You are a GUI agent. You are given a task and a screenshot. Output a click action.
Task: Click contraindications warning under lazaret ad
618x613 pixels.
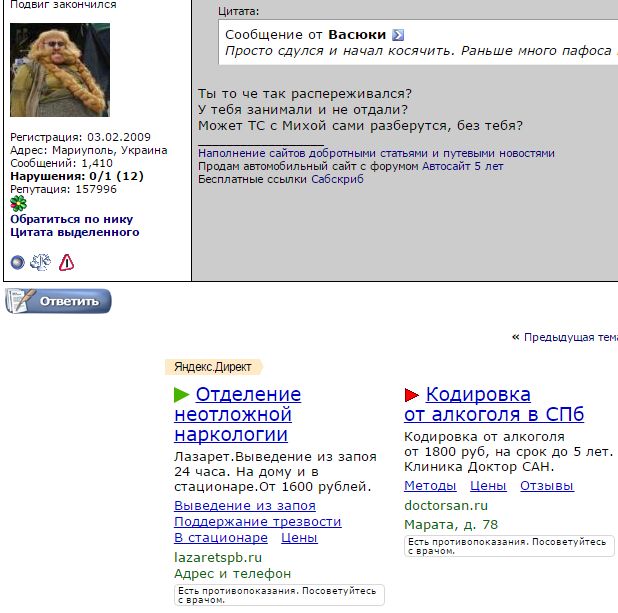tap(279, 595)
